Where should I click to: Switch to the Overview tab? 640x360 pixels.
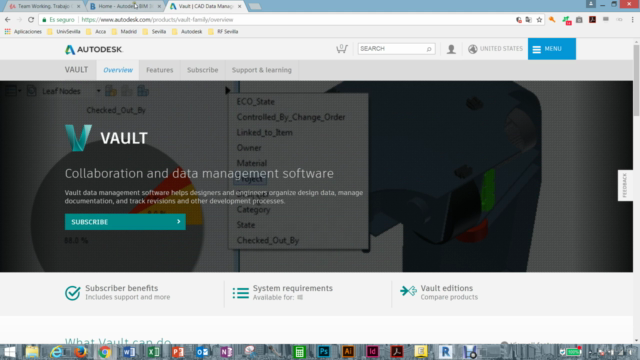point(118,70)
